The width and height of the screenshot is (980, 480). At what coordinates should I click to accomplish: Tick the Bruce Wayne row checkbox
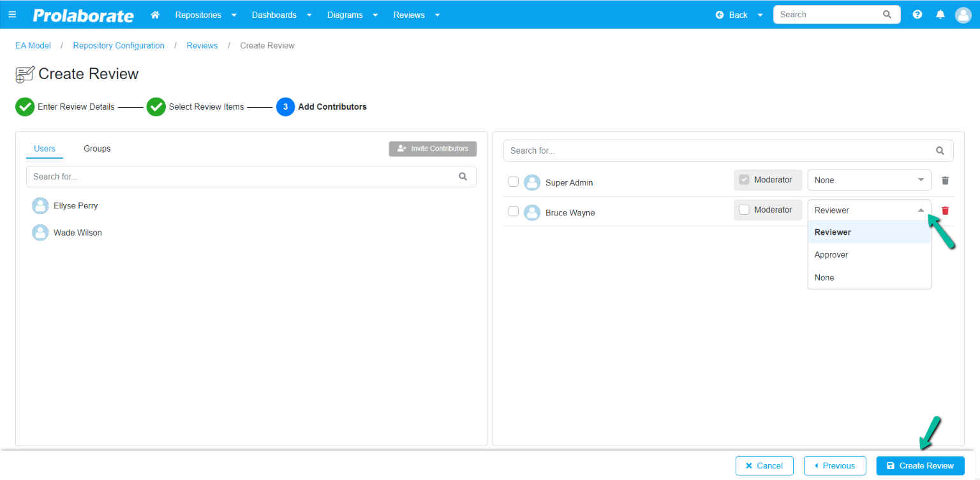click(x=514, y=212)
